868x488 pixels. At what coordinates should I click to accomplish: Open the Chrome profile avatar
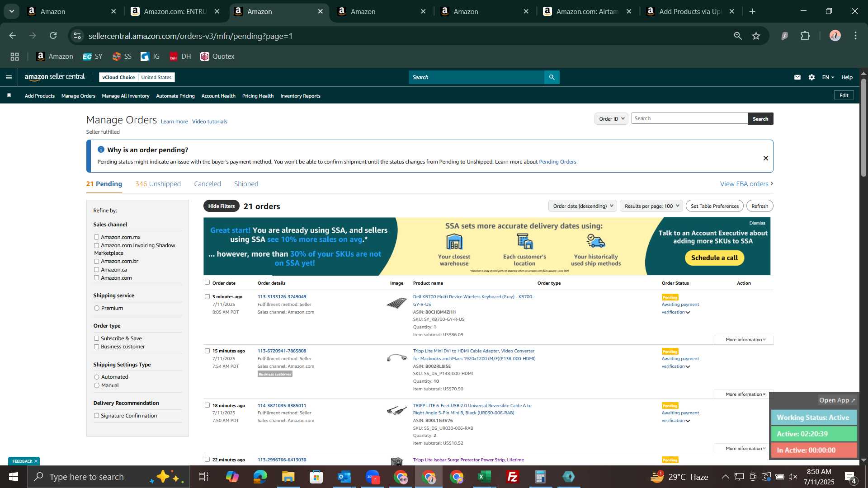click(x=835, y=36)
